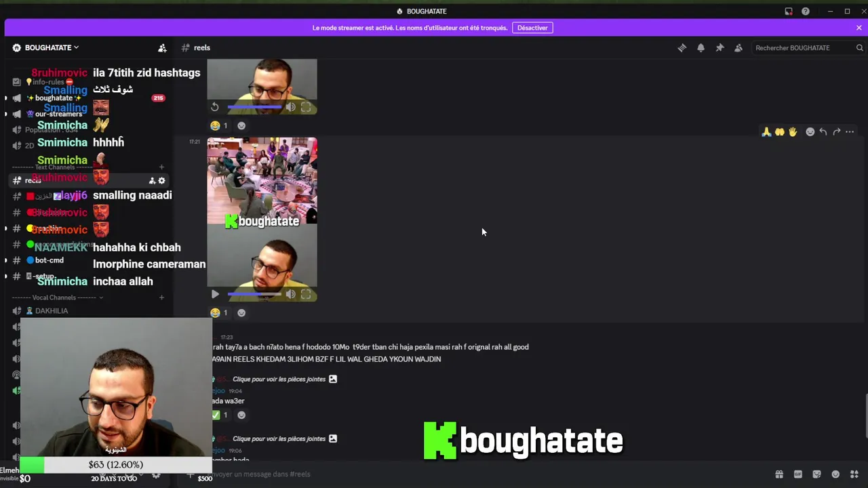Add a reaction under the first video
The height and width of the screenshot is (488, 868).
pos(241,125)
